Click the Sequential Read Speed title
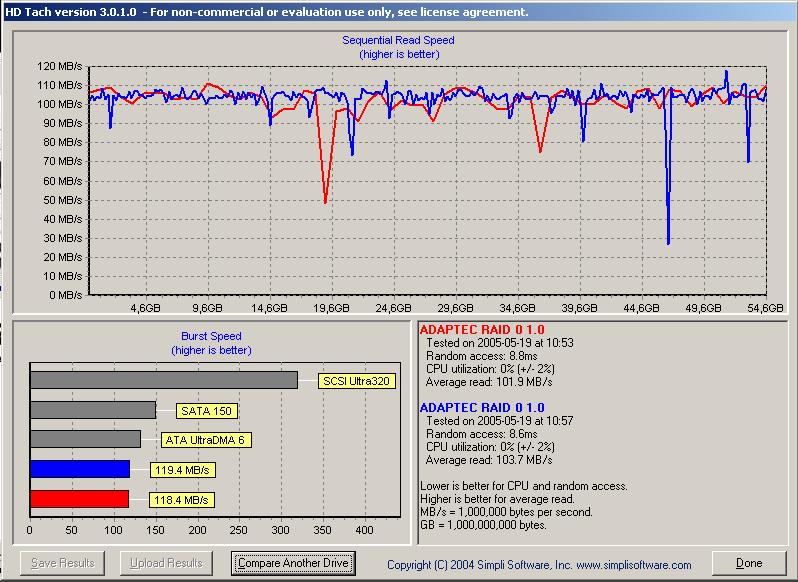 point(398,40)
